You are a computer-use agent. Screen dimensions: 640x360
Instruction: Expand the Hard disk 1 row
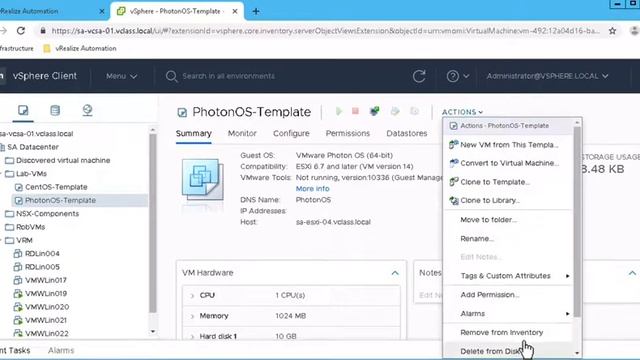192,336
